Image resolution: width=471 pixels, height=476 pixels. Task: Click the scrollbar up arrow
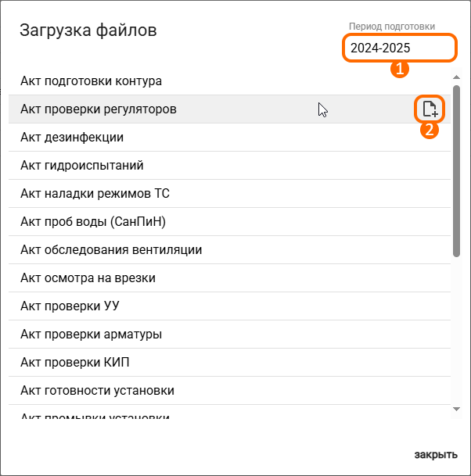click(x=456, y=77)
